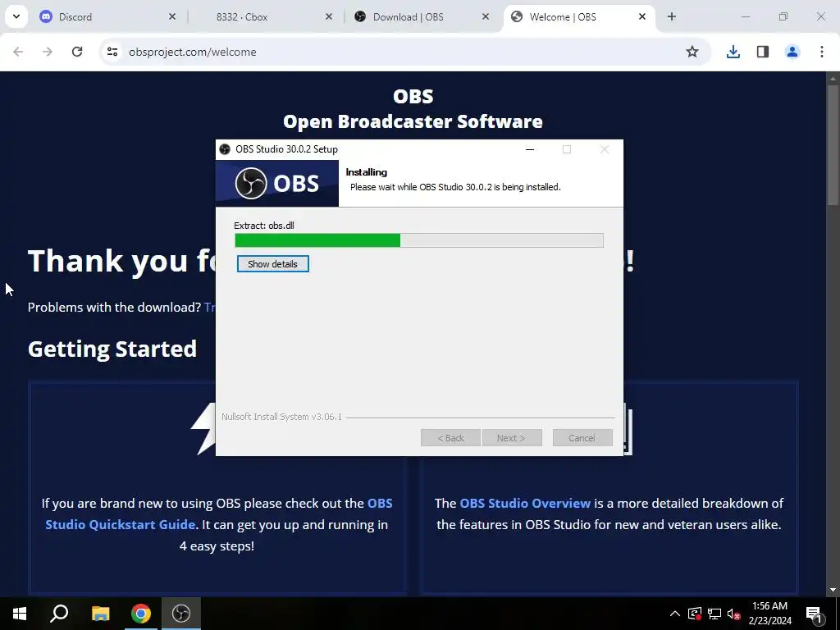Click the muted volume icon in tray

click(x=733, y=614)
